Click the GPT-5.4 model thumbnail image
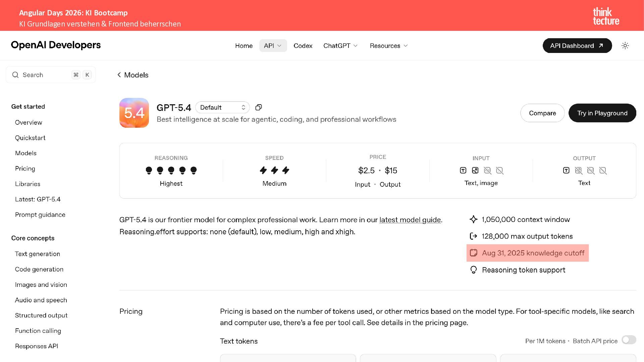The image size is (644, 362). coord(134,113)
